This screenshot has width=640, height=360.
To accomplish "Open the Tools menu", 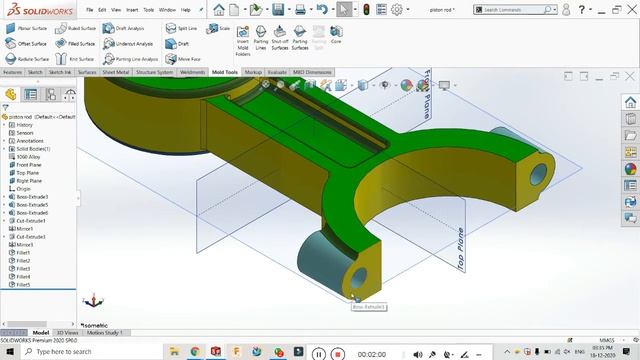I will pyautogui.click(x=149, y=10).
